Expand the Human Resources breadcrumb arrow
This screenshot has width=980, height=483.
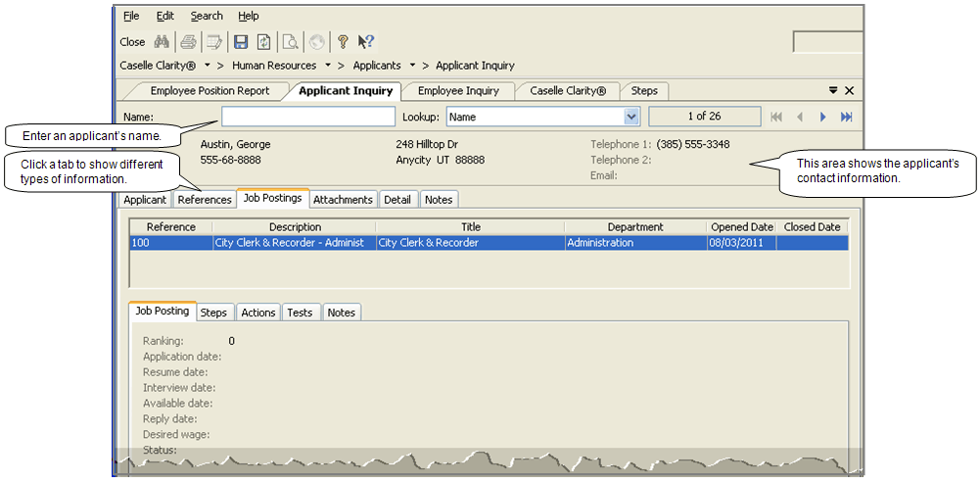click(327, 66)
